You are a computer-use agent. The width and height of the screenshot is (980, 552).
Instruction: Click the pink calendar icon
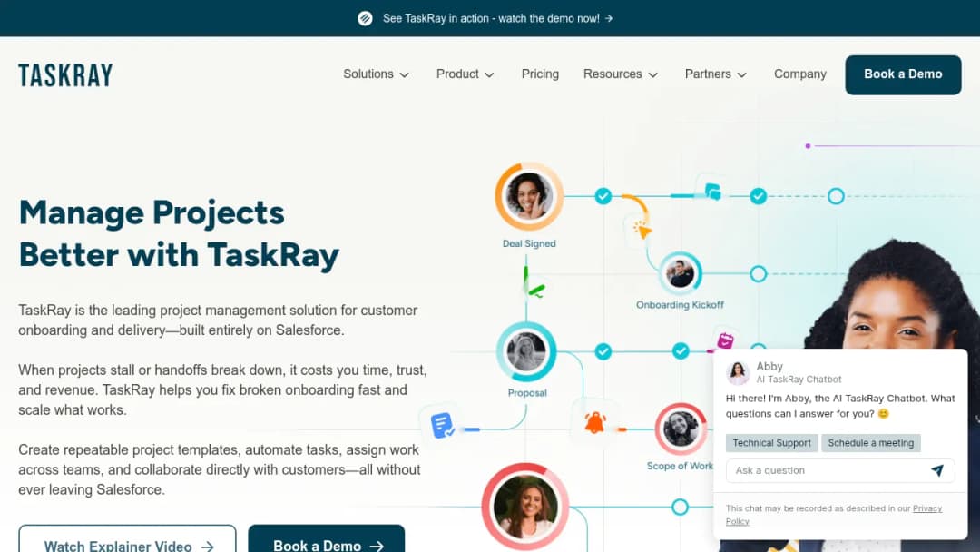pos(725,340)
